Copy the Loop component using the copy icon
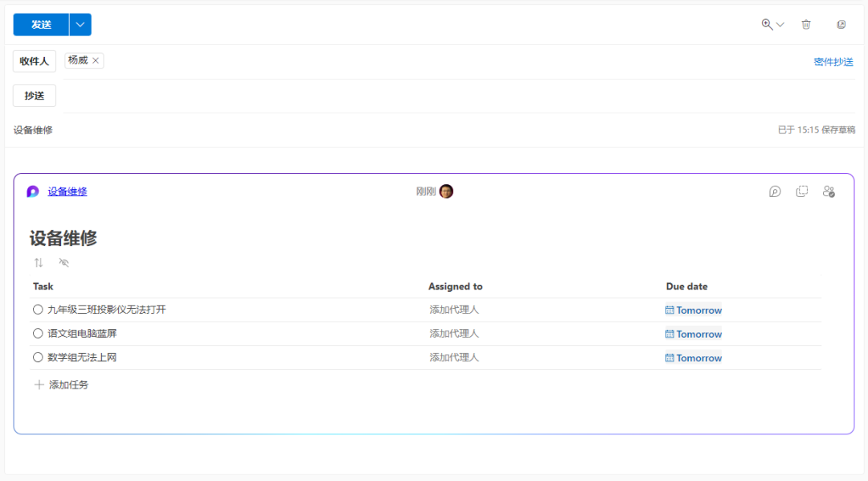This screenshot has width=868, height=481. (801, 191)
